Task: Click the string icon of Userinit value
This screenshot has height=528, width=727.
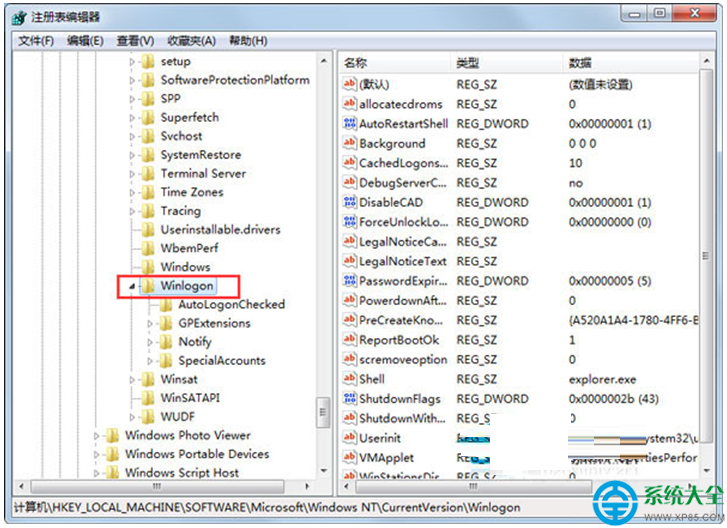Action: point(350,438)
